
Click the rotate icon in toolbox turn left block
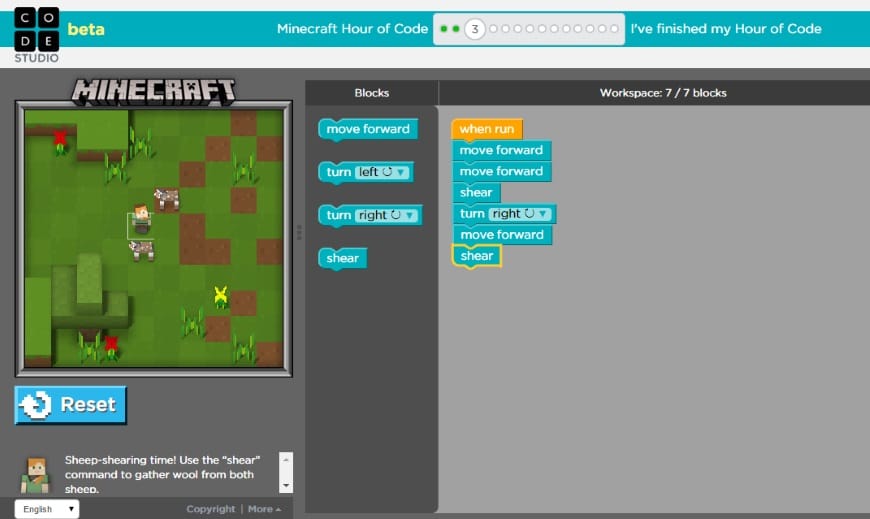pyautogui.click(x=387, y=172)
